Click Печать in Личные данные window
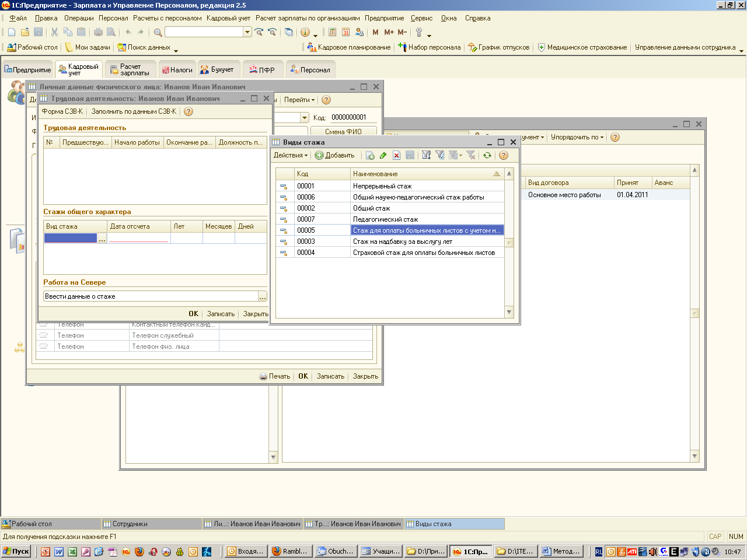Viewport: 747px width, 560px height. coord(275,376)
